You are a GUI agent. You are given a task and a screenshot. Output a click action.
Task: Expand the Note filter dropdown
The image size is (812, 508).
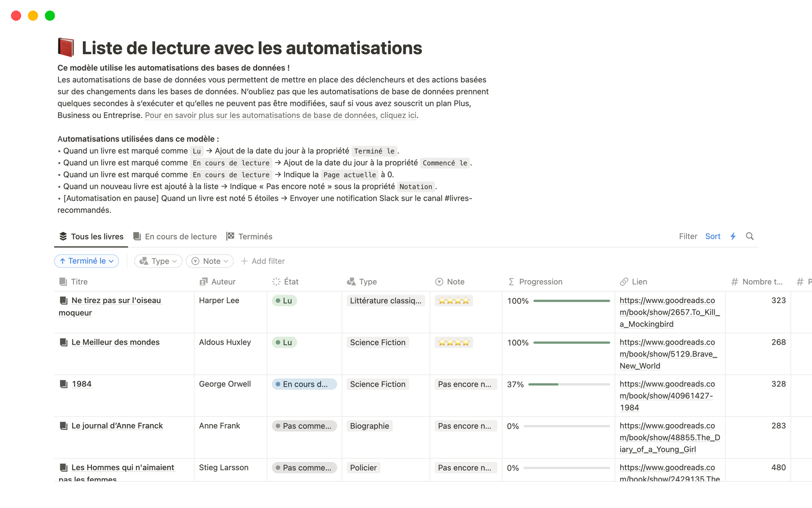coord(210,261)
